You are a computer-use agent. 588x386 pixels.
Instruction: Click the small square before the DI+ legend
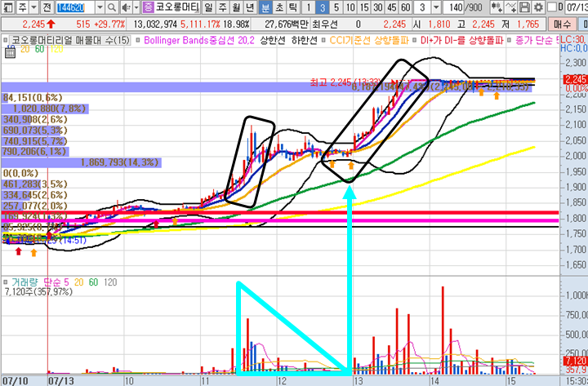(414, 40)
